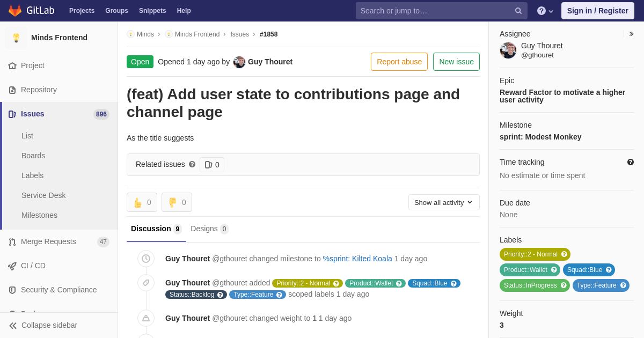
Task: Click the Minds breadcrumb icon
Action: point(130,34)
